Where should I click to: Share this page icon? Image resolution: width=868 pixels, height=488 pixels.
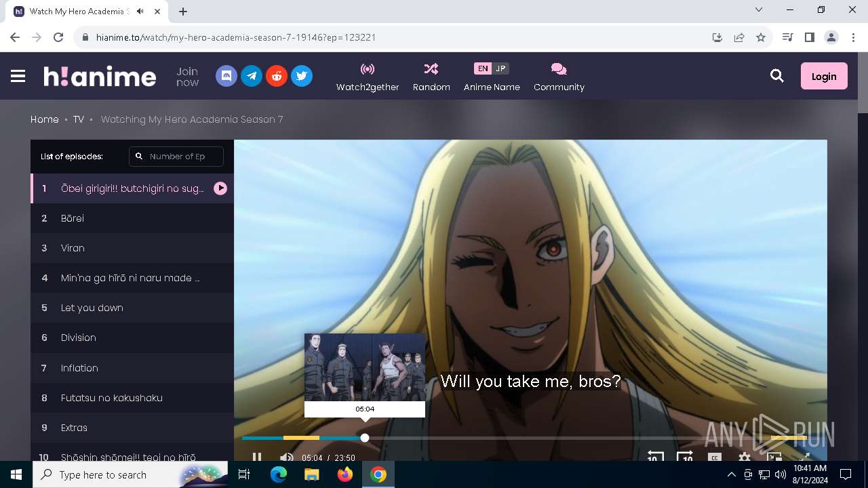(739, 37)
